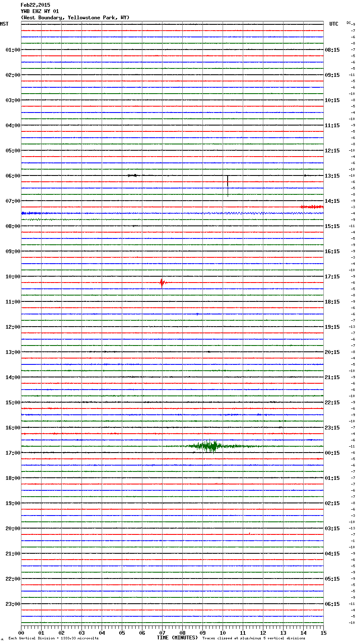The height and width of the screenshot is (644, 357).
Task: Click the vertical division microvolts footnote
Action: pyautogui.click(x=54, y=638)
